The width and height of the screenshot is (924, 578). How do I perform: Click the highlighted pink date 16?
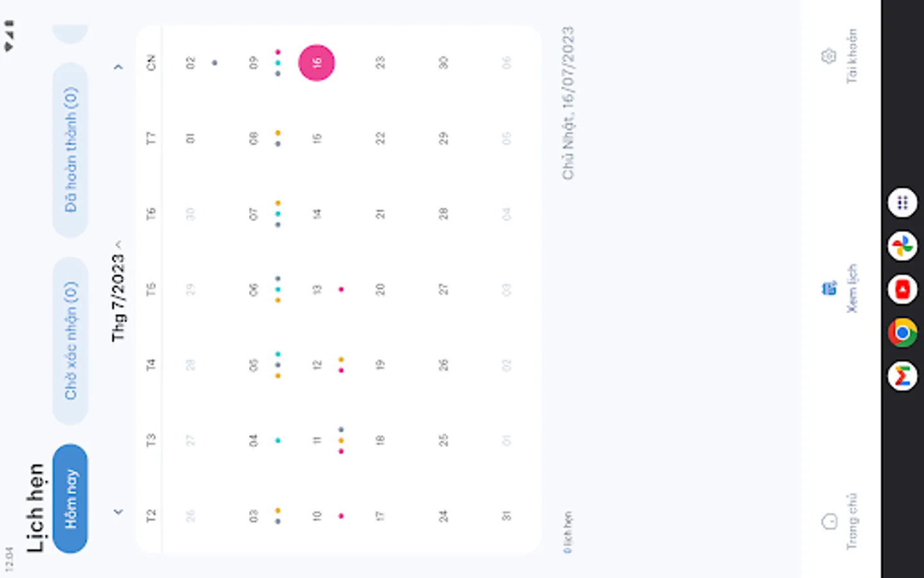pyautogui.click(x=316, y=63)
